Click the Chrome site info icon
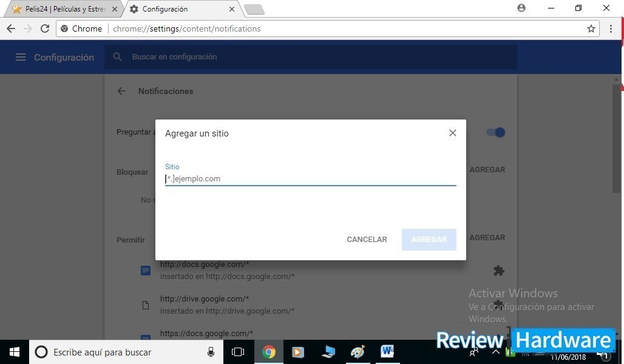The width and height of the screenshot is (624, 364). [x=64, y=29]
